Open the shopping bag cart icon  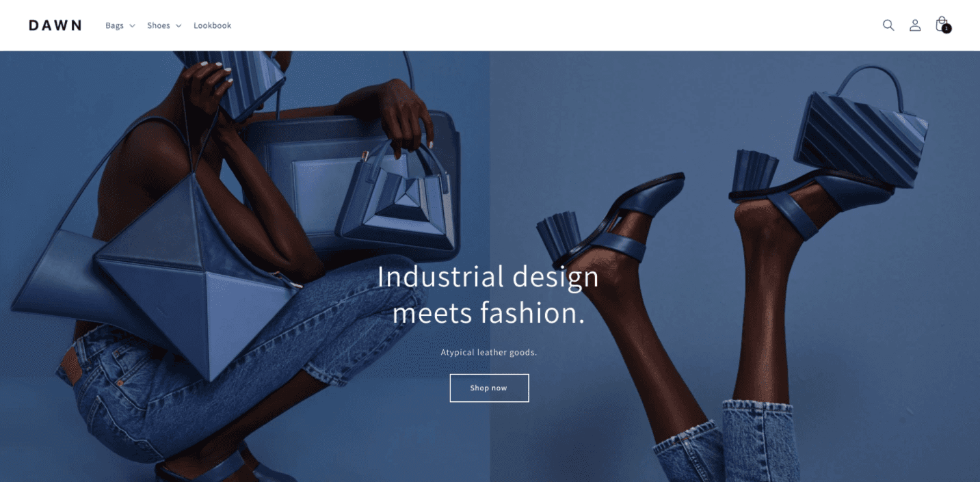pyautogui.click(x=942, y=25)
